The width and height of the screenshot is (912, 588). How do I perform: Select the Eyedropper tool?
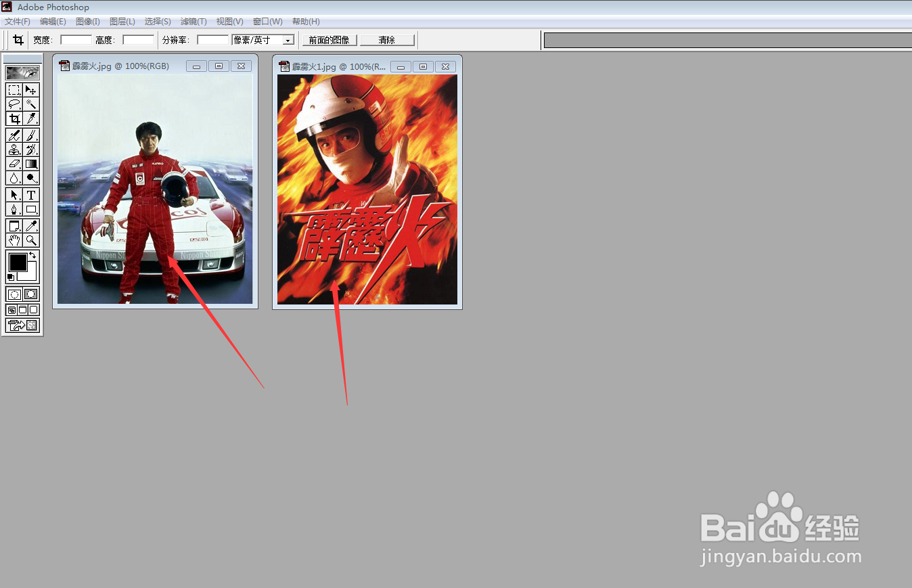31,226
